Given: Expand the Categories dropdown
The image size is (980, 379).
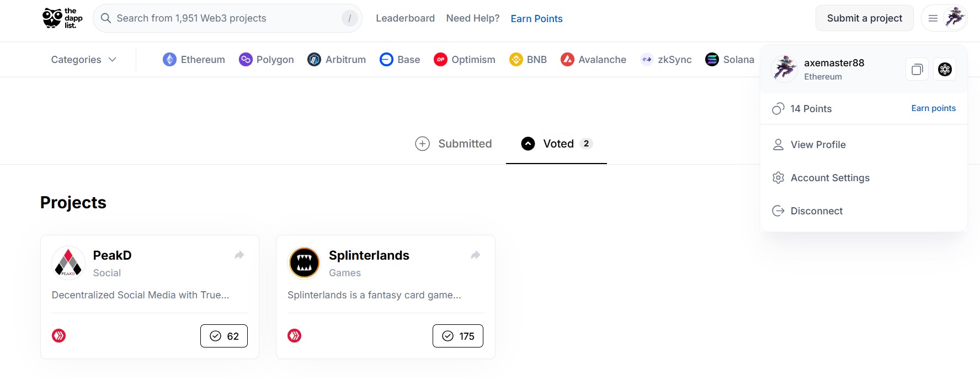Looking at the screenshot, I should tap(84, 60).
